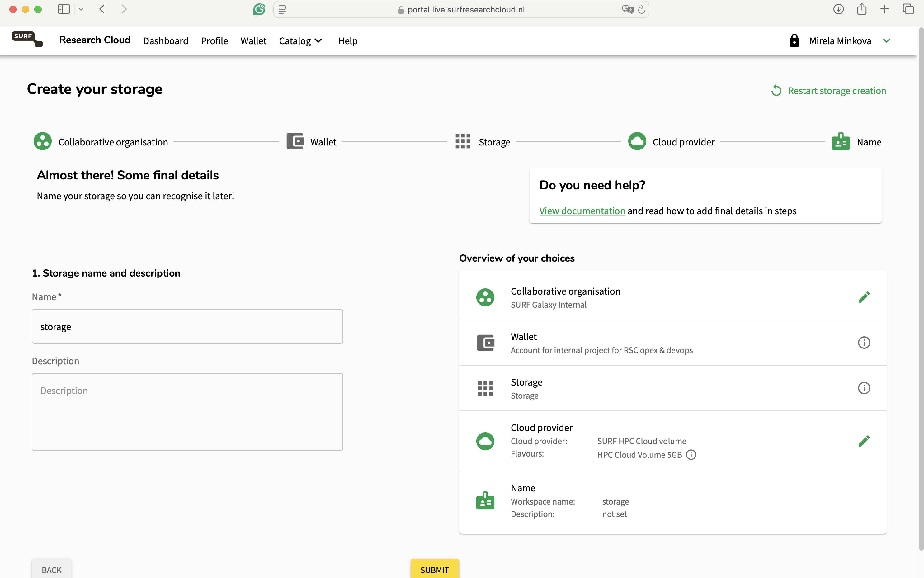
Task: Click Restart storage creation
Action: tap(828, 91)
